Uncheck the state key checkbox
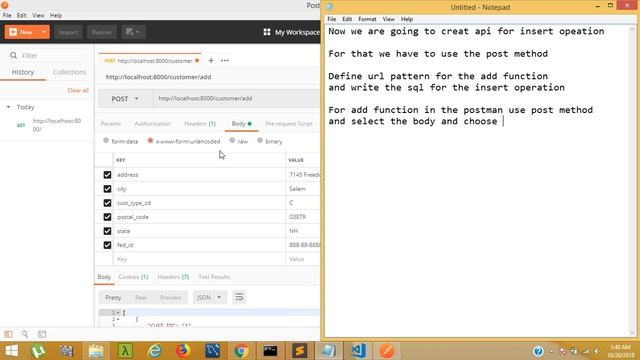This screenshot has width=640, height=360. tap(107, 231)
